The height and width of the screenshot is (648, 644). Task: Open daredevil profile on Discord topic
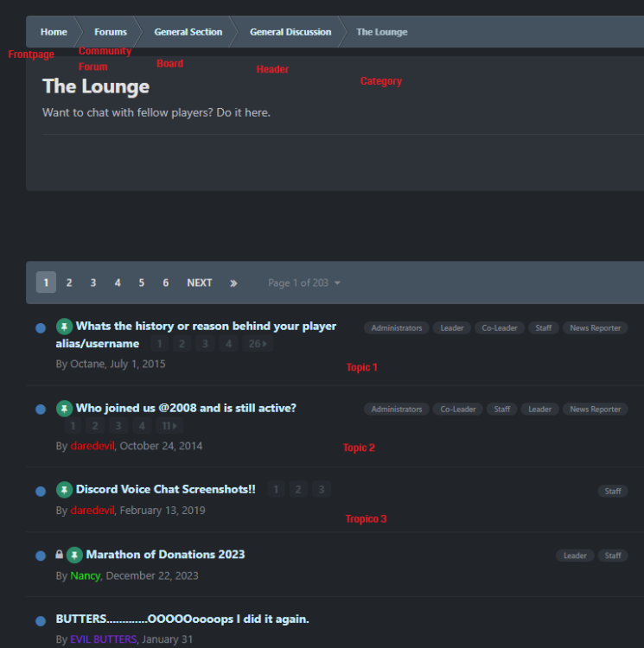[x=92, y=511]
